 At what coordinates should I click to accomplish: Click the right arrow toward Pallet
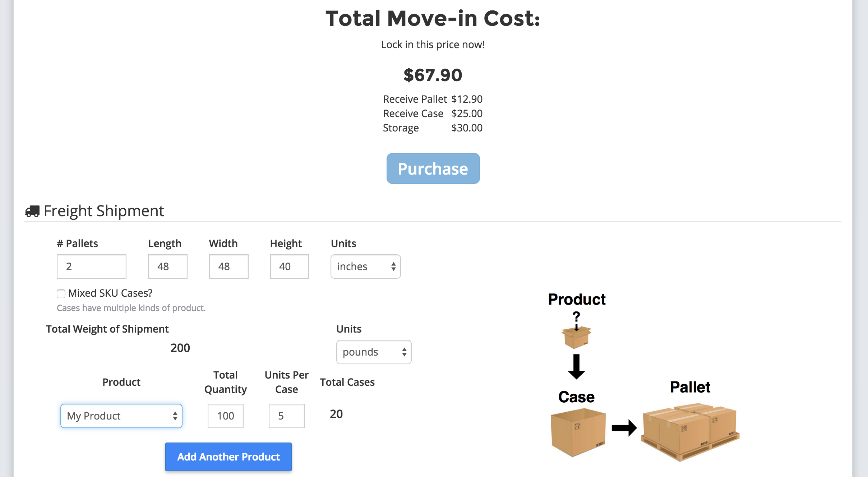click(624, 427)
